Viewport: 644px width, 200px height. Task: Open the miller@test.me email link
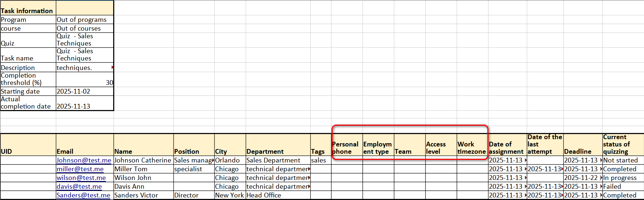point(80,169)
